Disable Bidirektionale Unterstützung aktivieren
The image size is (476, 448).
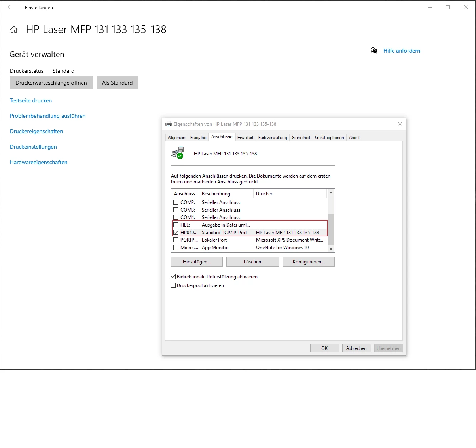click(x=173, y=277)
